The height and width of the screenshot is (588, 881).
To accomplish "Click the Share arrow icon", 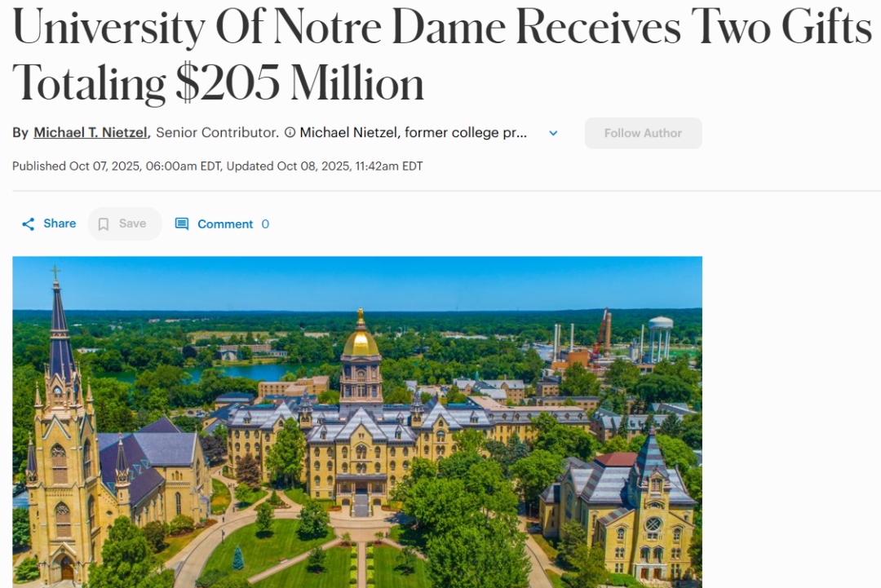I will (x=29, y=224).
